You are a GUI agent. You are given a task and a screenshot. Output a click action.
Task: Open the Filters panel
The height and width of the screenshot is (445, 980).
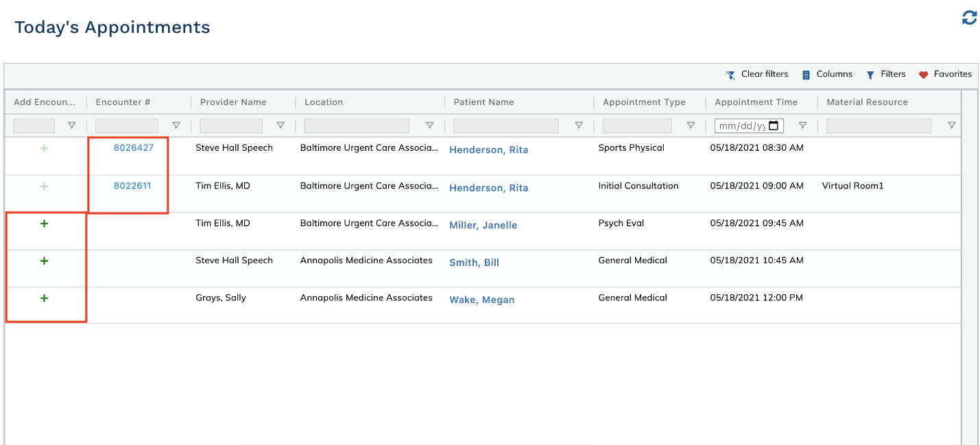(x=886, y=75)
